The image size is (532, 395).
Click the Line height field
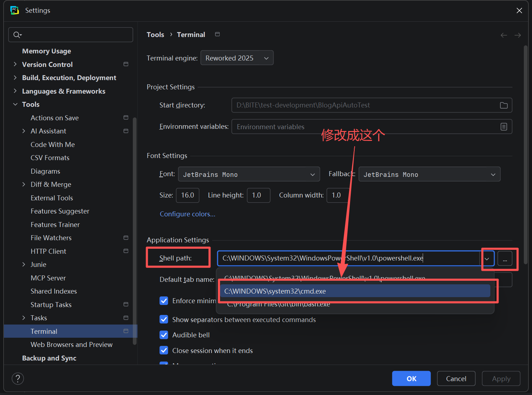(x=259, y=195)
